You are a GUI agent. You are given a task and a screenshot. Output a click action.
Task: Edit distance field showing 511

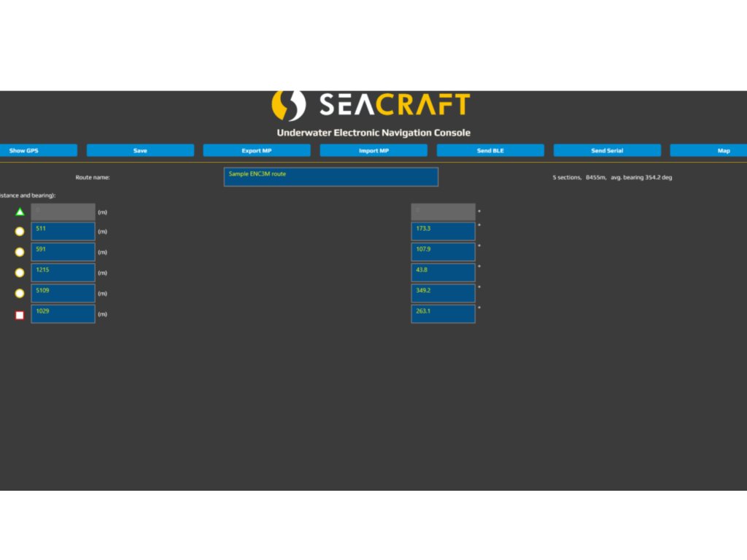point(63,231)
